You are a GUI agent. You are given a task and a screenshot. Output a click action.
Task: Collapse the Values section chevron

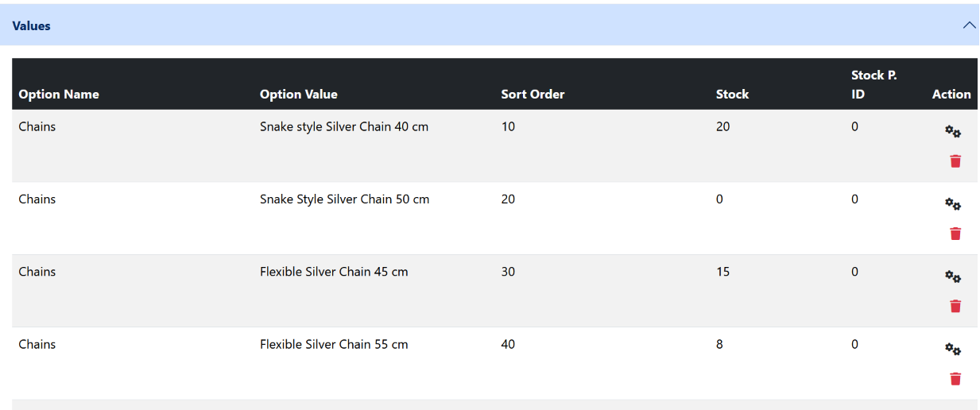[969, 25]
